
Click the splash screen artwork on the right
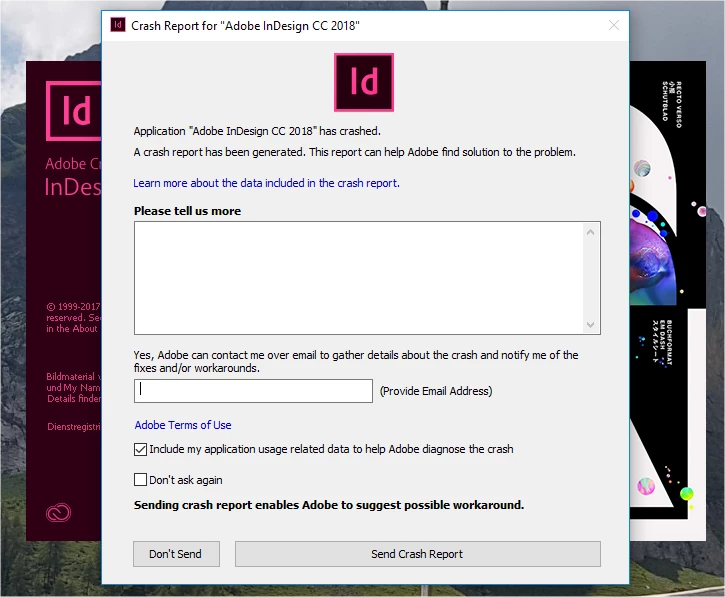[x=667, y=301]
